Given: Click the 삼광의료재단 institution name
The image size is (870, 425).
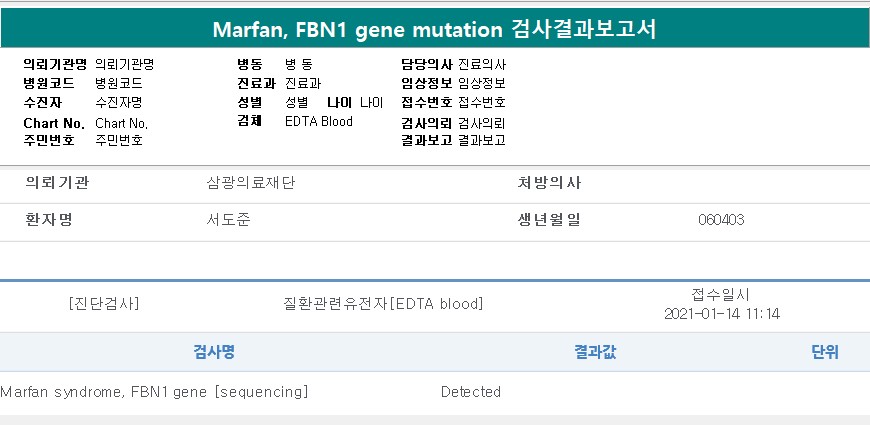Looking at the screenshot, I should (x=250, y=184).
